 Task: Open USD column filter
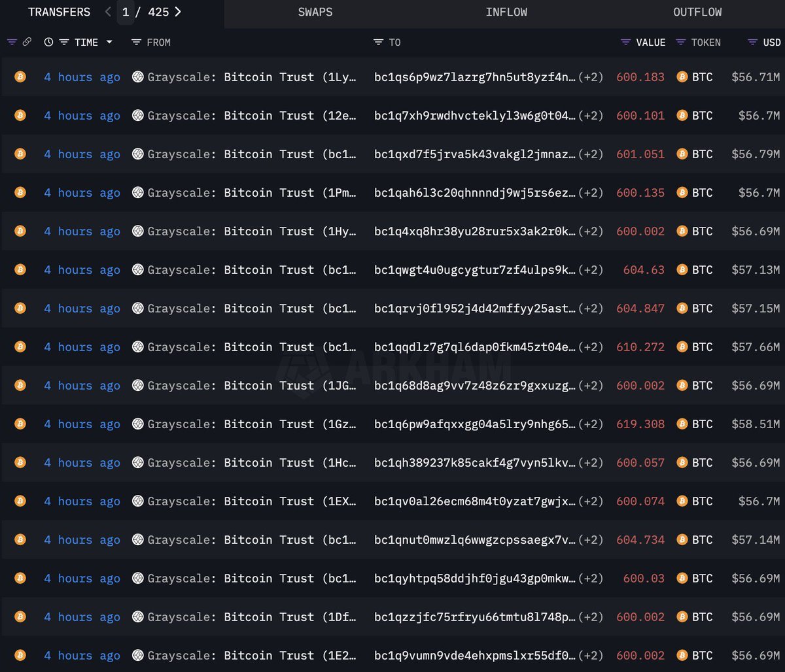[x=753, y=42]
